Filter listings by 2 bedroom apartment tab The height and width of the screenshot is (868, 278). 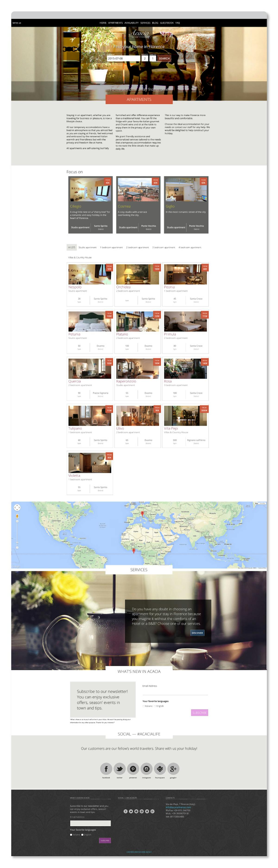coord(137,247)
